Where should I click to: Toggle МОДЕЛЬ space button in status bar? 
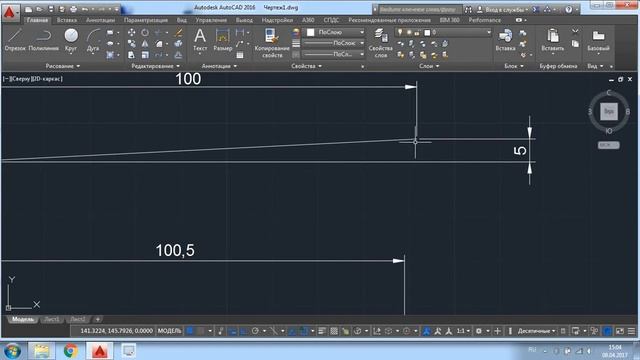(169, 331)
